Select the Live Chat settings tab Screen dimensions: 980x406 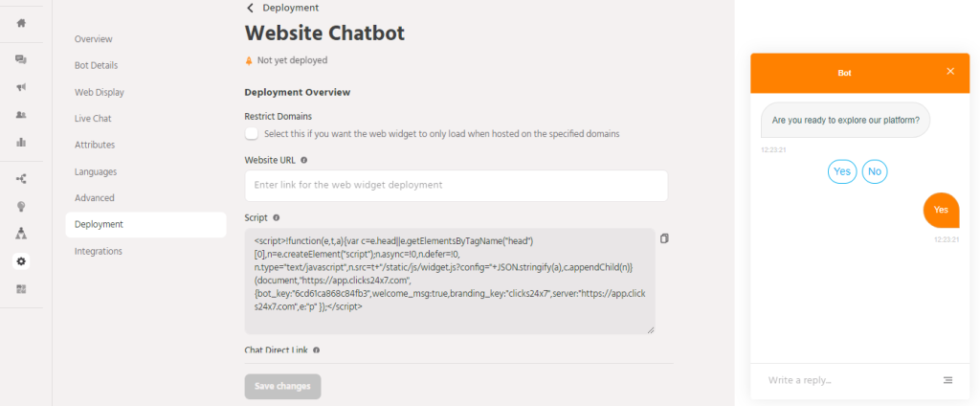pyautogui.click(x=93, y=119)
